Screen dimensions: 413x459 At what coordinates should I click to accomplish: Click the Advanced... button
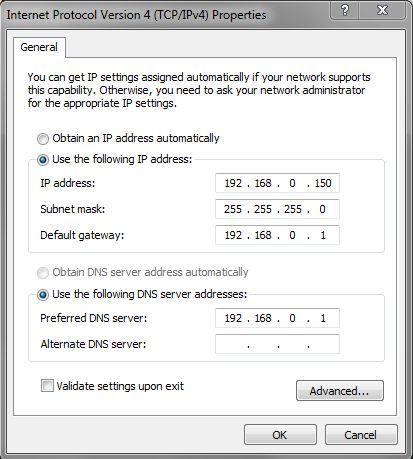click(340, 391)
